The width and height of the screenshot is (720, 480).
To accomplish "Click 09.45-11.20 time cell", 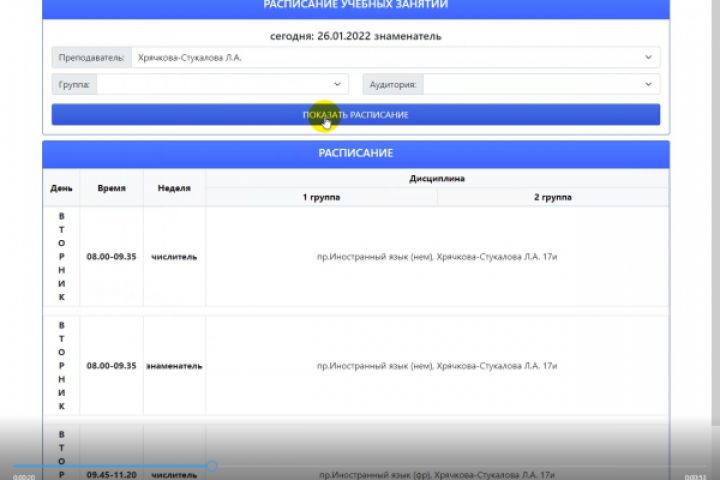I will pos(111,474).
